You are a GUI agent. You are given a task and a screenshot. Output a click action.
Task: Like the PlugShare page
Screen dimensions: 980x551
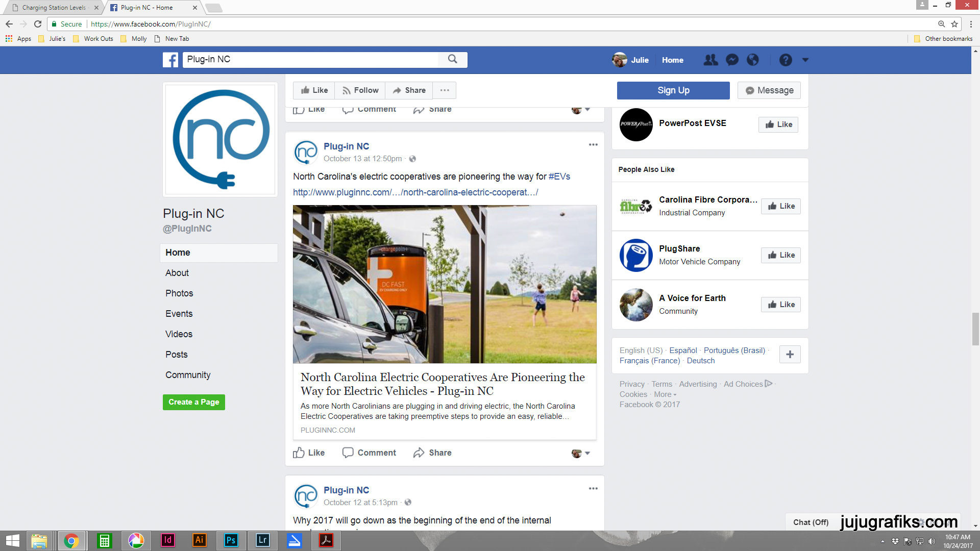pyautogui.click(x=780, y=255)
